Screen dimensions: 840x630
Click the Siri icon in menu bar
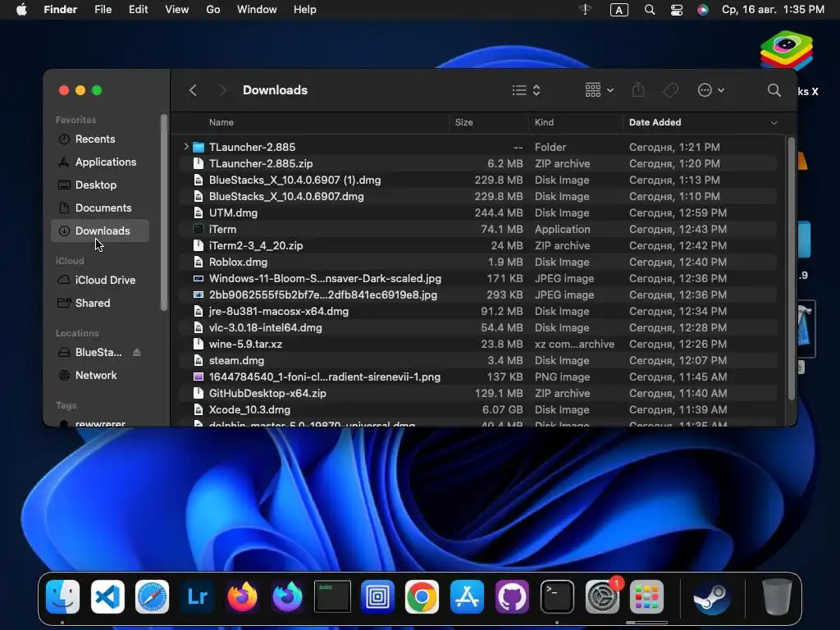(x=703, y=10)
